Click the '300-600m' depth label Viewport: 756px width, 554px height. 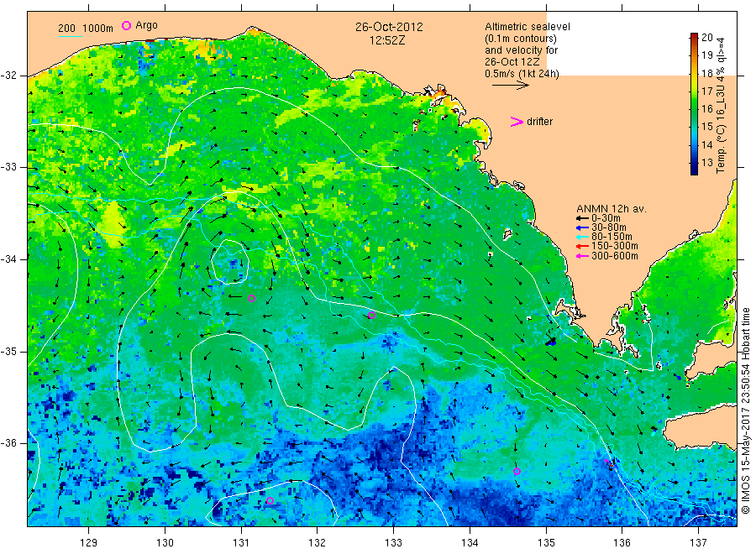pyautogui.click(x=614, y=256)
